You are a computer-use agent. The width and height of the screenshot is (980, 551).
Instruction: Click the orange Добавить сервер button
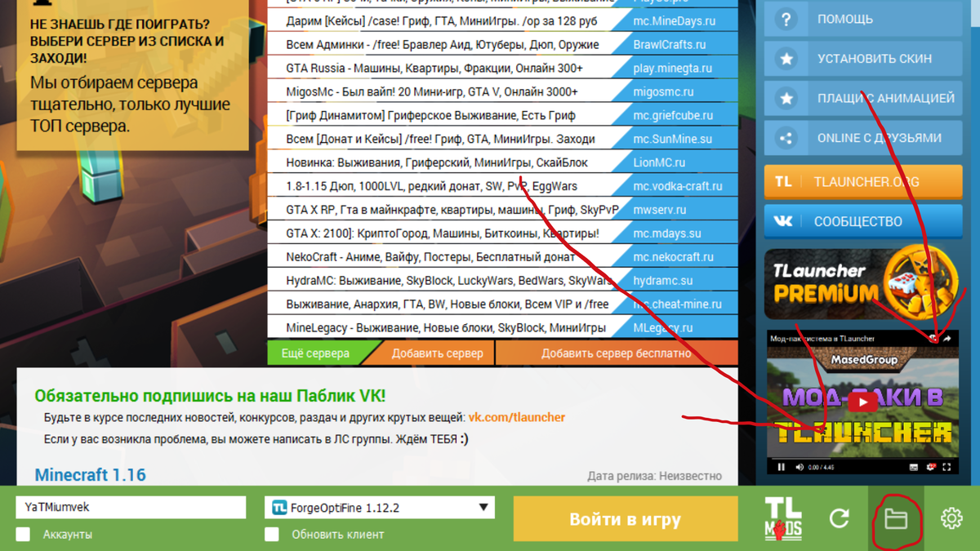coord(437,353)
